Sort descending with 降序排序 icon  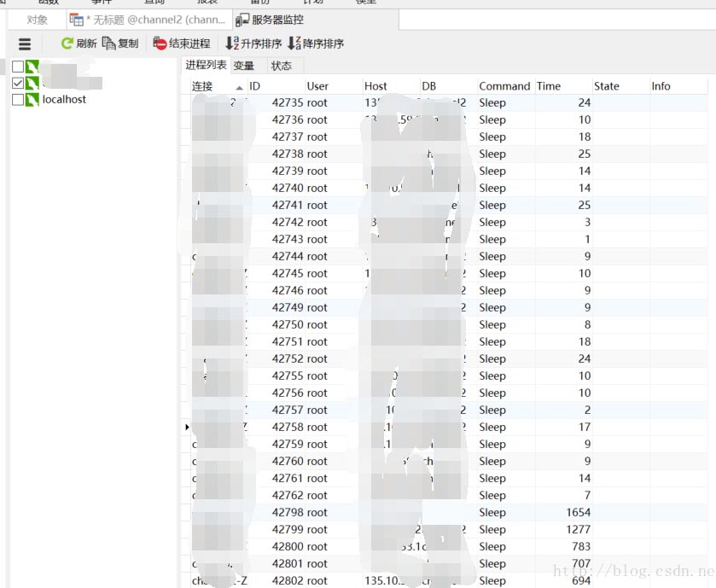[x=294, y=44]
